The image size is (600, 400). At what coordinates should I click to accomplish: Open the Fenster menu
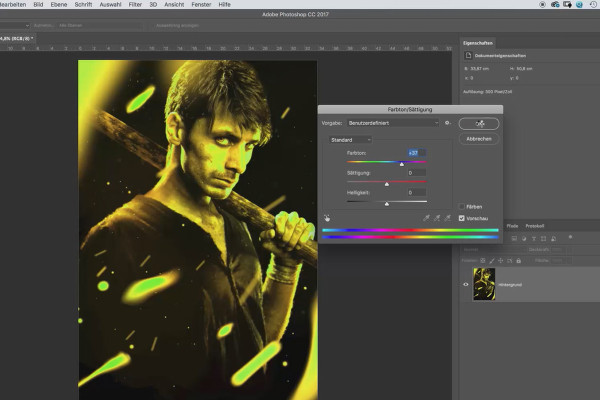[x=201, y=5]
